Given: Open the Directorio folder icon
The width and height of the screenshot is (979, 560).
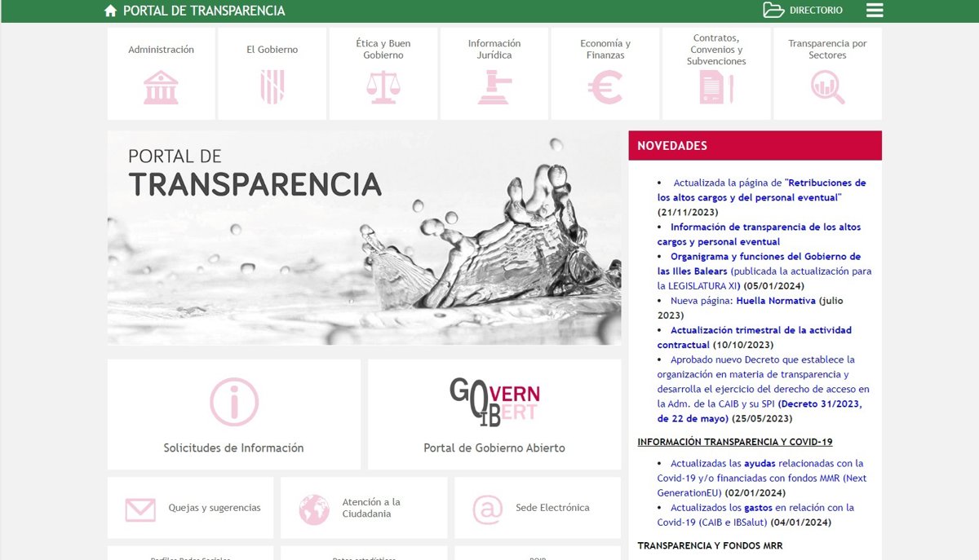Looking at the screenshot, I should point(773,11).
